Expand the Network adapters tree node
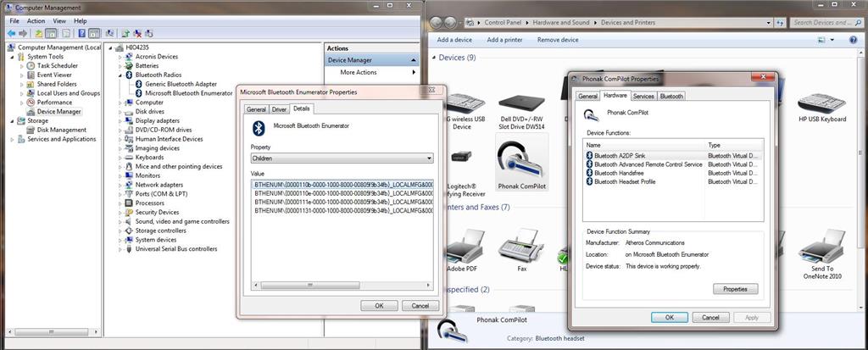This screenshot has width=868, height=350. click(121, 185)
